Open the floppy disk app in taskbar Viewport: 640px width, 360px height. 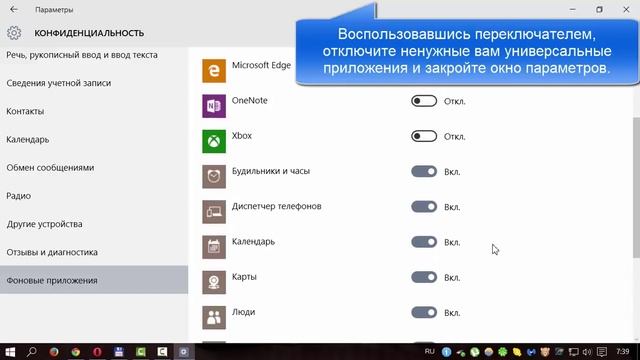(x=119, y=351)
